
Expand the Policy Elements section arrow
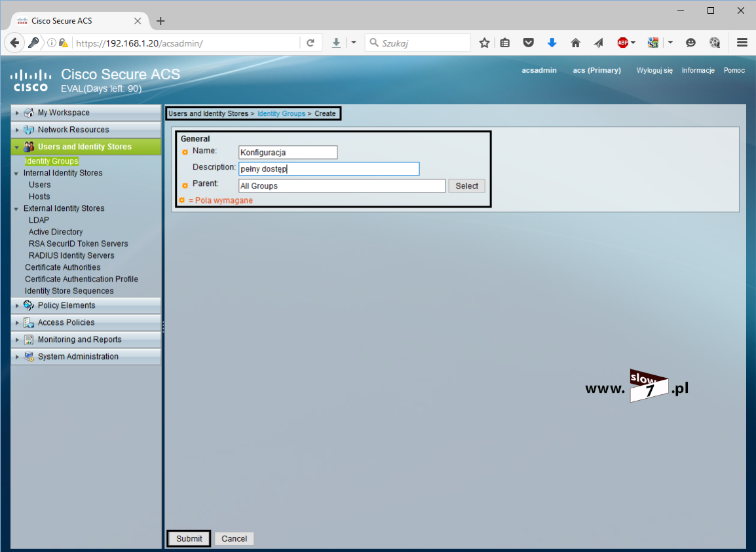click(x=17, y=306)
